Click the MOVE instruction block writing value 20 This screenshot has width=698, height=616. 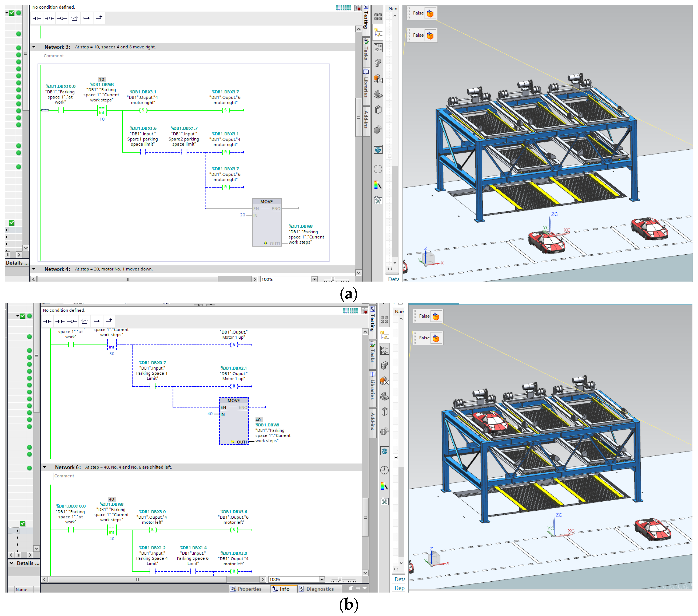(267, 222)
